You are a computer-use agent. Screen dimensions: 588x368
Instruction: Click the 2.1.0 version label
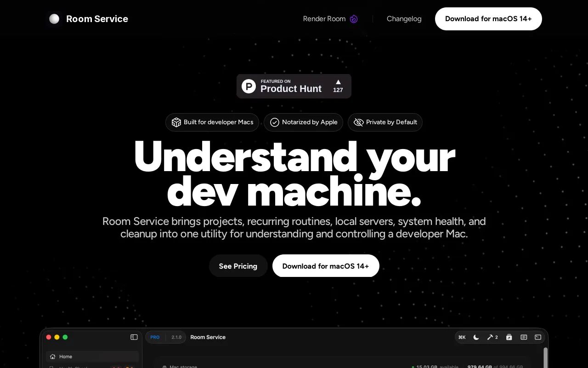pos(176,337)
